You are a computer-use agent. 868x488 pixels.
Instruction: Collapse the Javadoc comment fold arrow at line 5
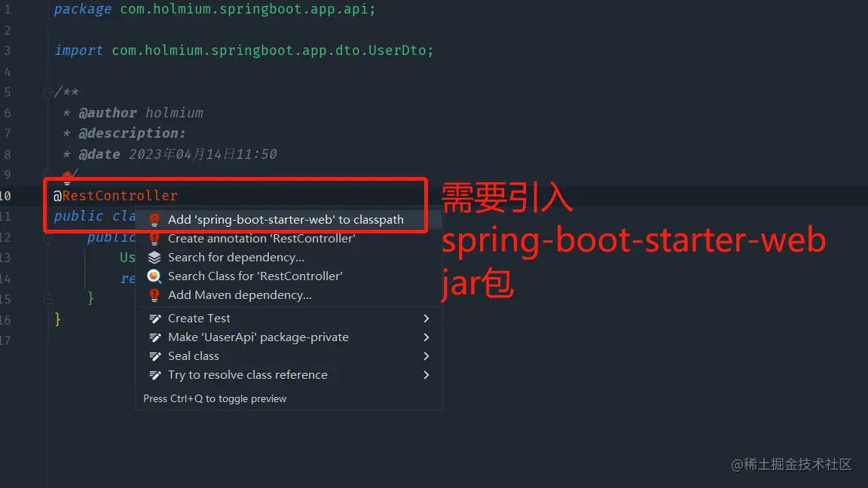tap(47, 92)
